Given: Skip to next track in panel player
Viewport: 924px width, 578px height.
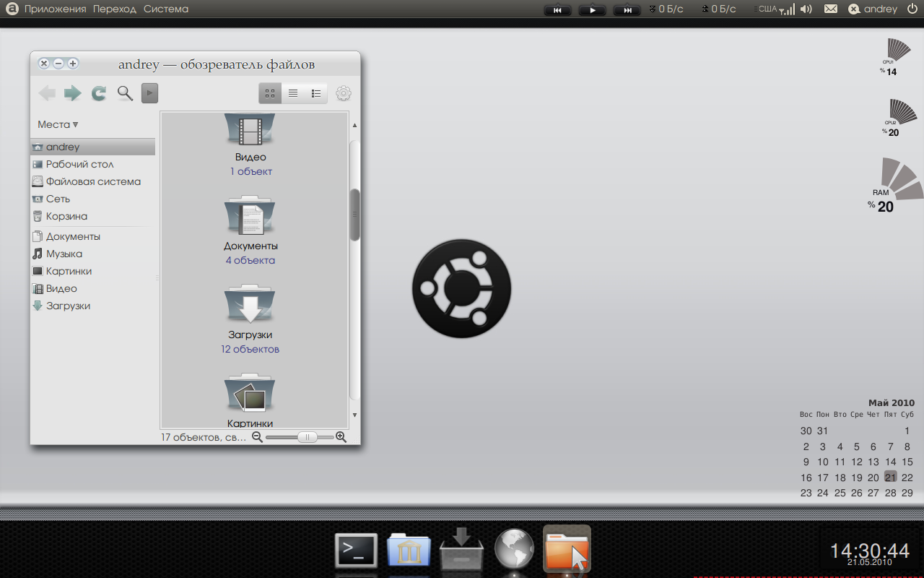Looking at the screenshot, I should click(627, 9).
